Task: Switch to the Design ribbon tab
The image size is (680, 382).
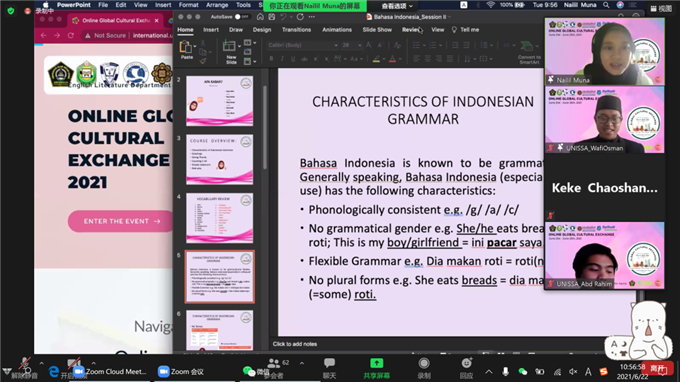Action: (x=262, y=29)
